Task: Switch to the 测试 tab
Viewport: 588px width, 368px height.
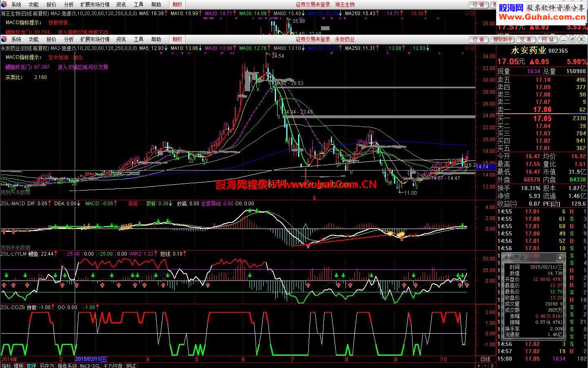Action: point(131,366)
